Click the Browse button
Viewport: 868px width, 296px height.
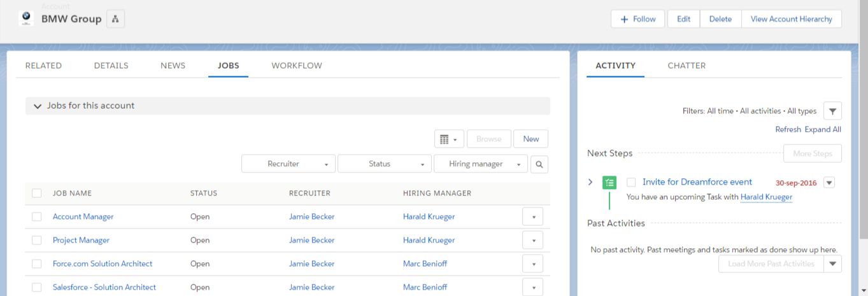[x=489, y=139]
